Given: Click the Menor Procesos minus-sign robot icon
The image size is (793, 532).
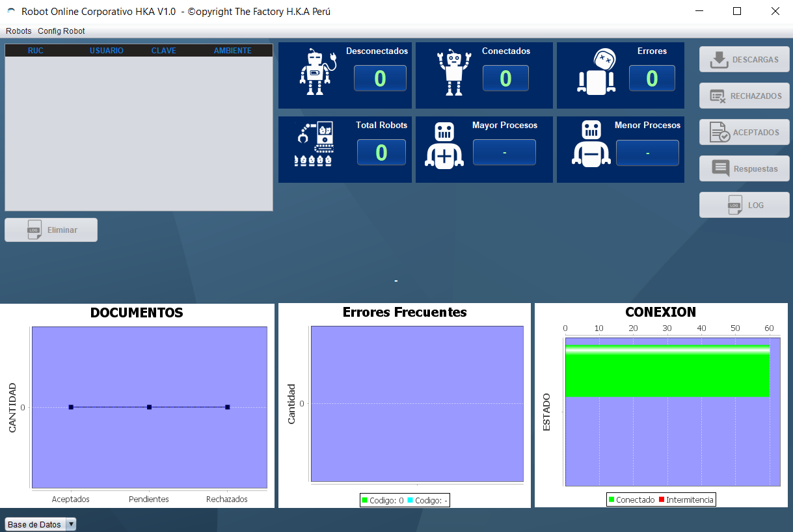Looking at the screenshot, I should tap(591, 144).
